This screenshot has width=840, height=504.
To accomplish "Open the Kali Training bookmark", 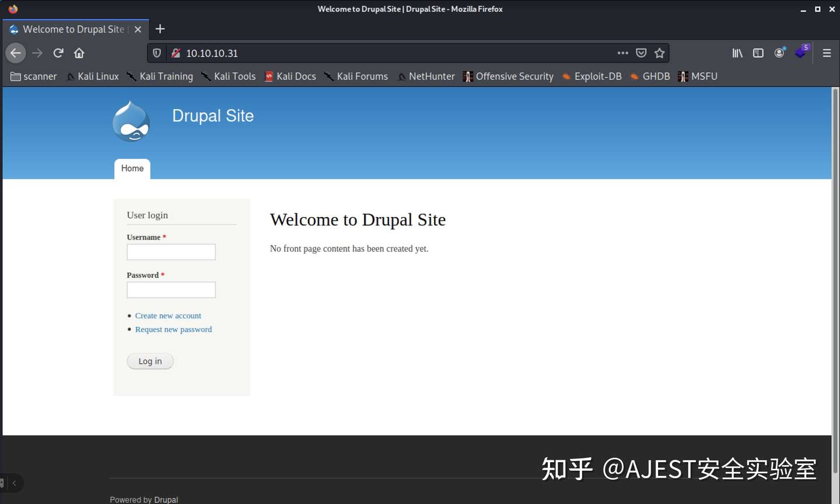I will (x=160, y=76).
